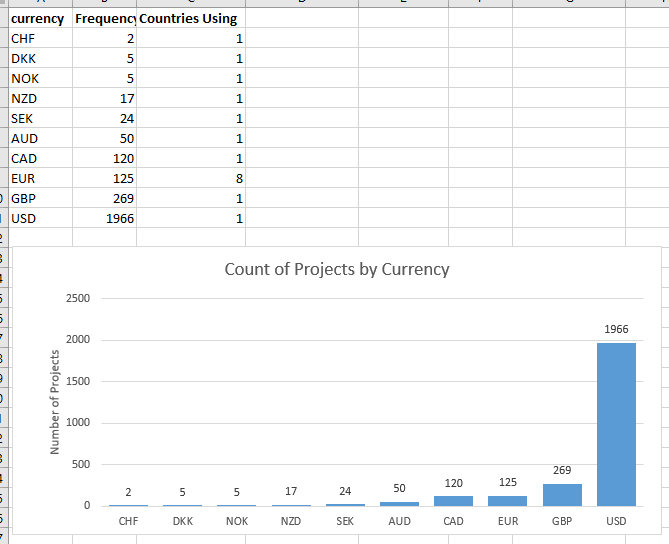Select the EUR bar in the chart
This screenshot has height=544, width=669.
point(507,500)
